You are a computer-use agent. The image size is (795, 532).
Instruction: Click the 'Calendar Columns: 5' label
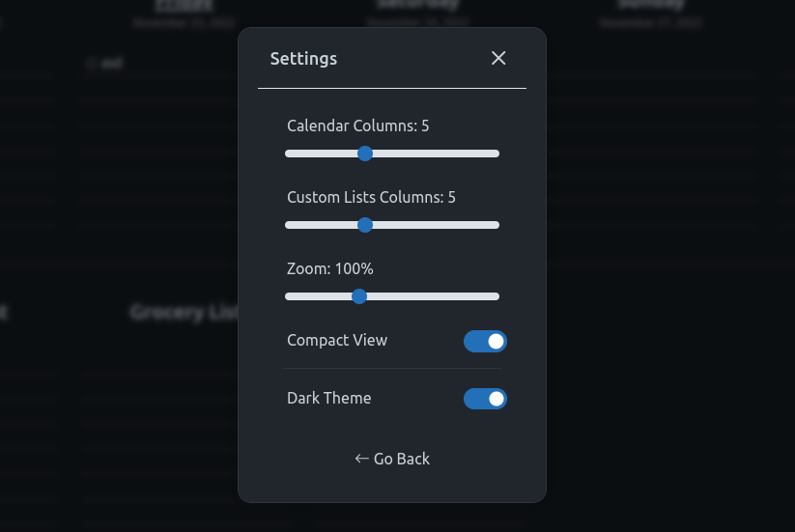358,126
